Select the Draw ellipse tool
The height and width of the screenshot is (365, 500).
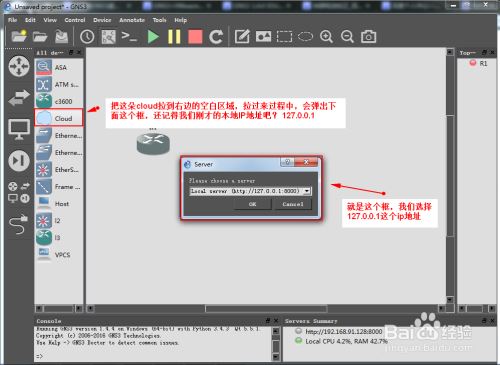[x=305, y=36]
